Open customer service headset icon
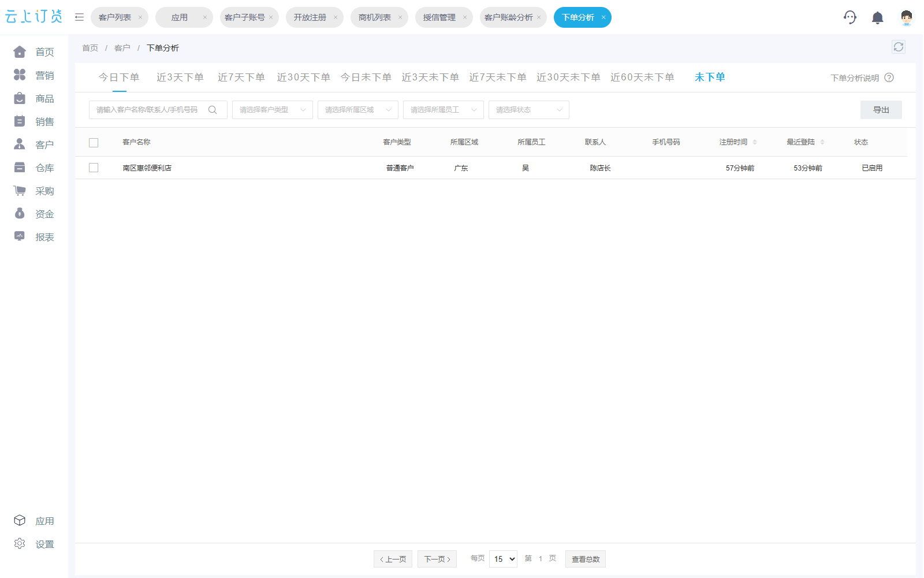The image size is (924, 578). point(850,17)
